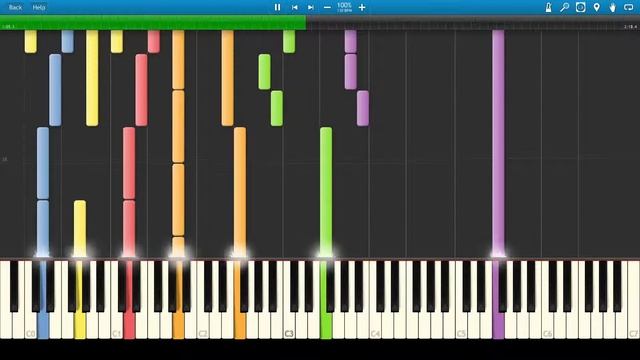Viewport: 640px width, 360px height.
Task: Click the 100% speed readout
Action: (x=344, y=5)
